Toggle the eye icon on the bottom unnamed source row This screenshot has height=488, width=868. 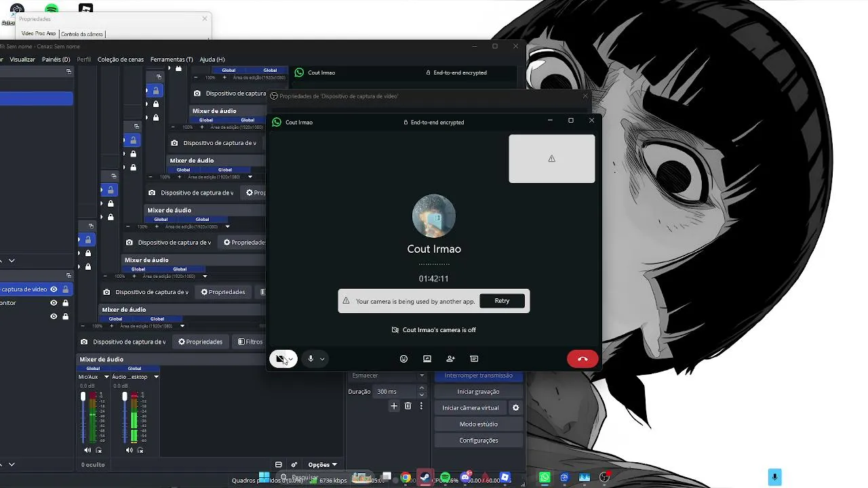coord(54,317)
